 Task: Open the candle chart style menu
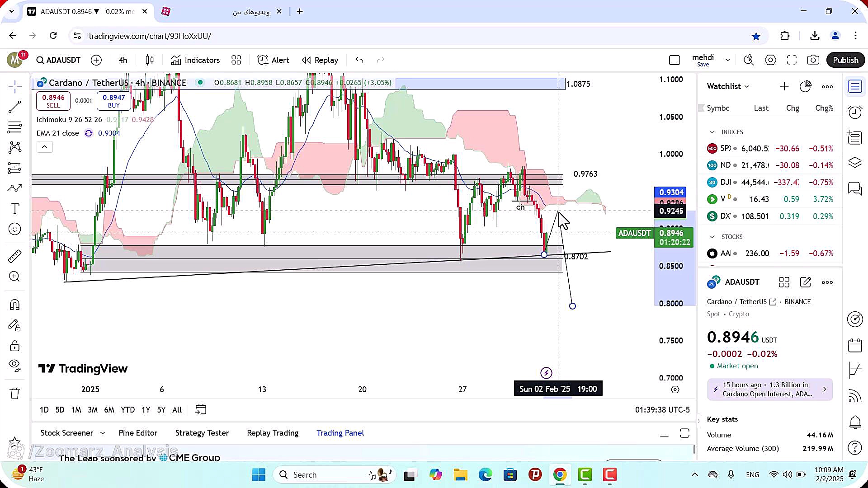150,60
